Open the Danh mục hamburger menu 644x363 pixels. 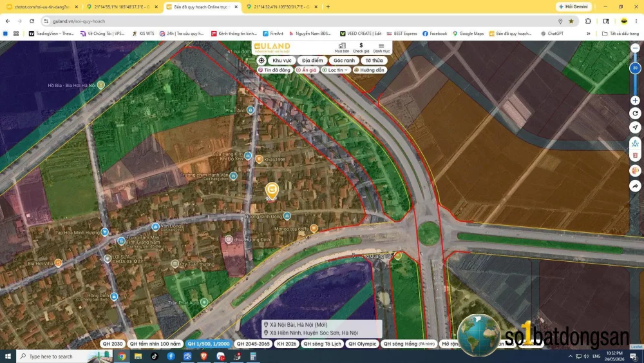point(381,48)
